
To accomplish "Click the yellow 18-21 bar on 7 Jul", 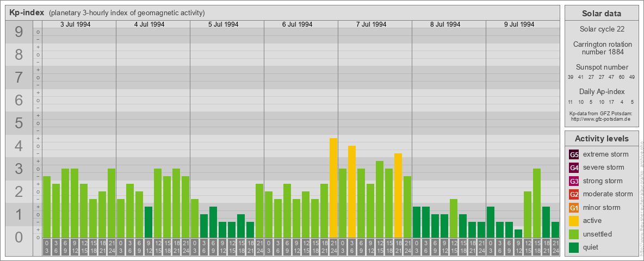I will (x=398, y=195).
